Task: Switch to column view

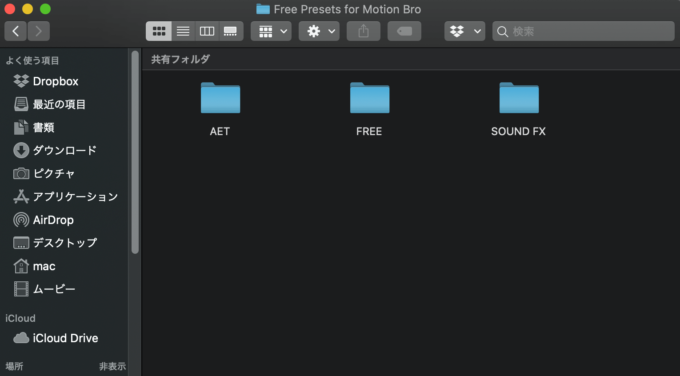Action: (x=207, y=31)
